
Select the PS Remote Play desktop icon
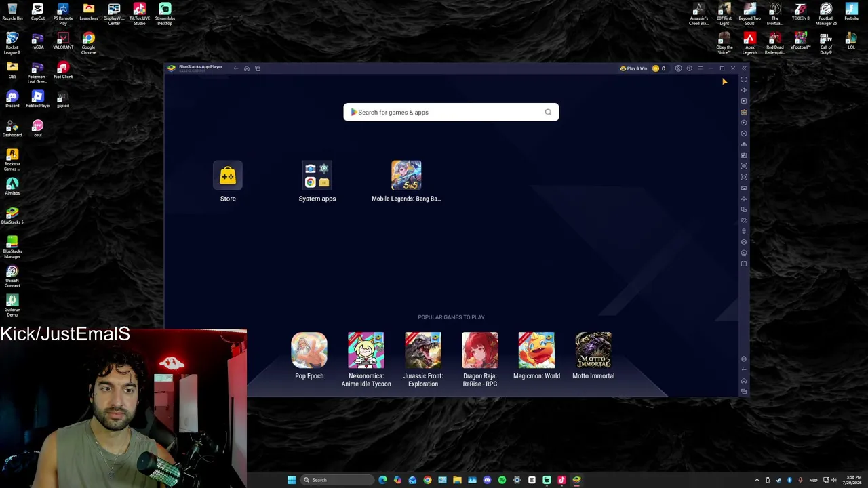pyautogui.click(x=63, y=14)
